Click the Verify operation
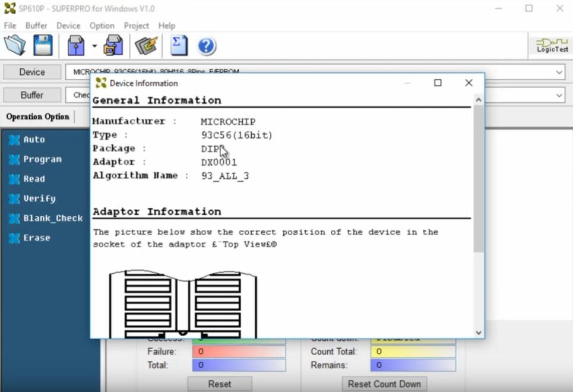 [x=39, y=198]
